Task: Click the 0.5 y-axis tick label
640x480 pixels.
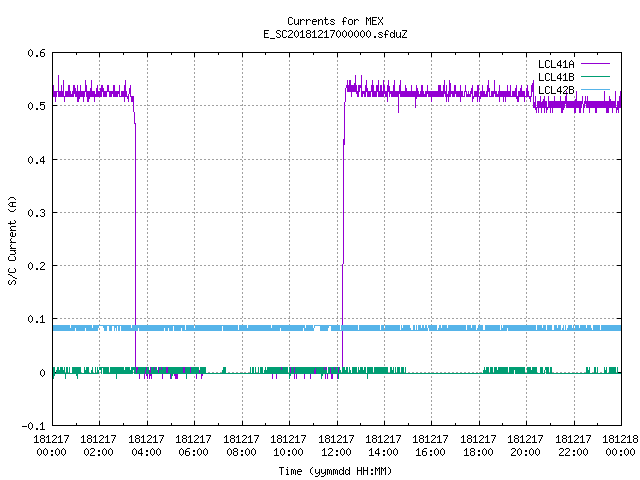Action: click(x=36, y=106)
